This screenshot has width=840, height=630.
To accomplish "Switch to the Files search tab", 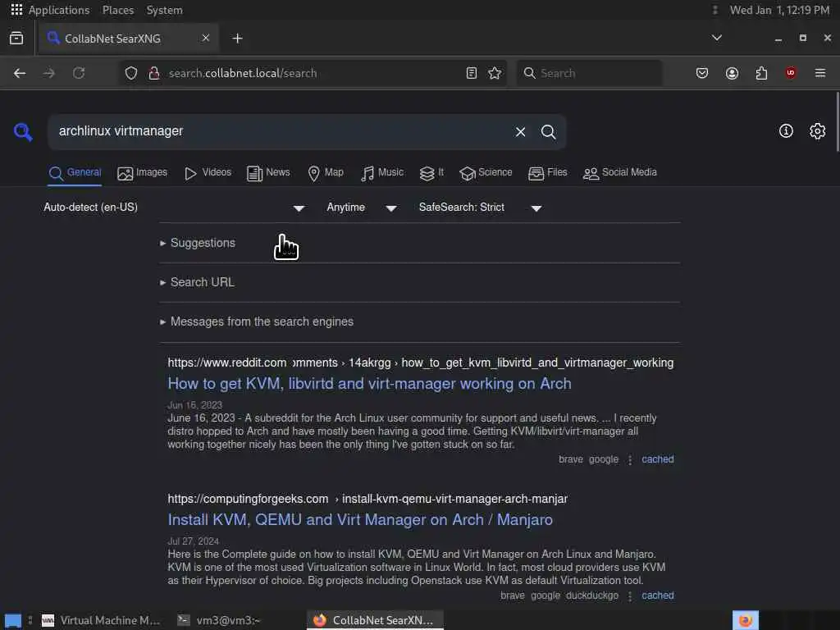I will 547,172.
